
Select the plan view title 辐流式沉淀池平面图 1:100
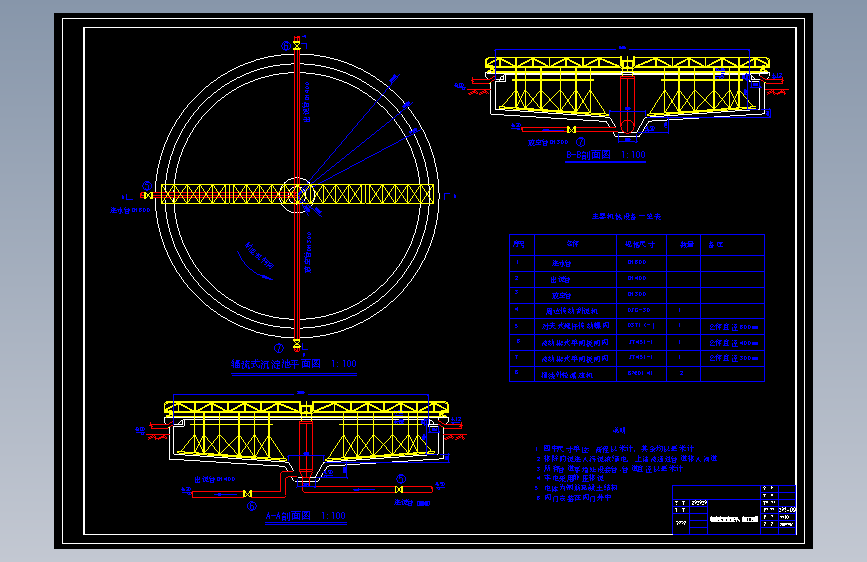pyautogui.click(x=294, y=364)
